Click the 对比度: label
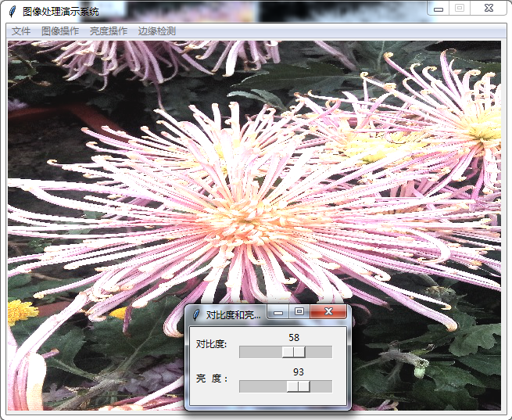The height and width of the screenshot is (420, 512). [211, 344]
